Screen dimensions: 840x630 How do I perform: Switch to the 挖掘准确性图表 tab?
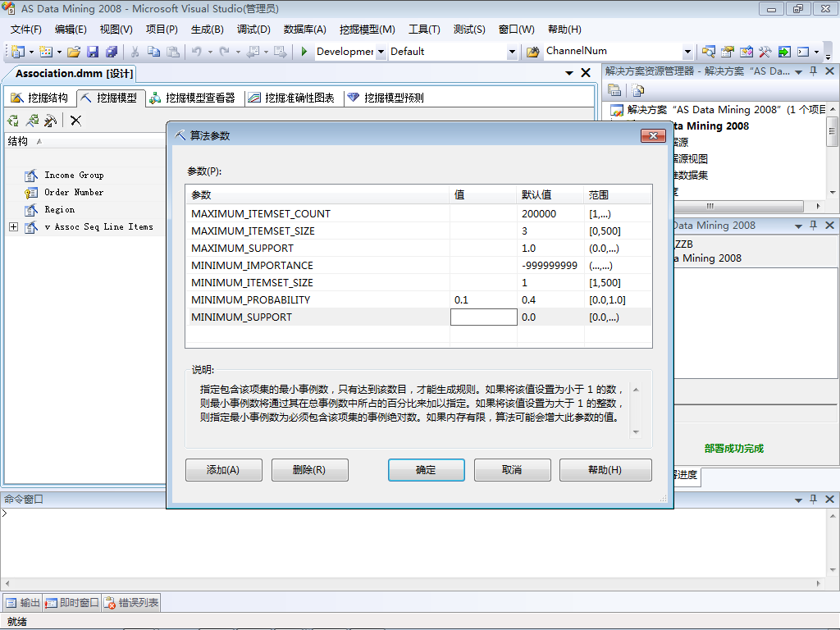pyautogui.click(x=291, y=98)
